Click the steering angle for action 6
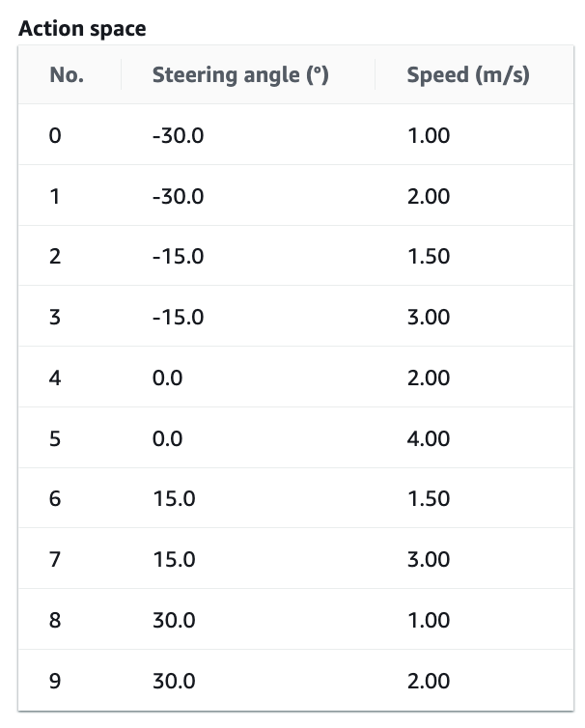The image size is (585, 728). pyautogui.click(x=174, y=498)
